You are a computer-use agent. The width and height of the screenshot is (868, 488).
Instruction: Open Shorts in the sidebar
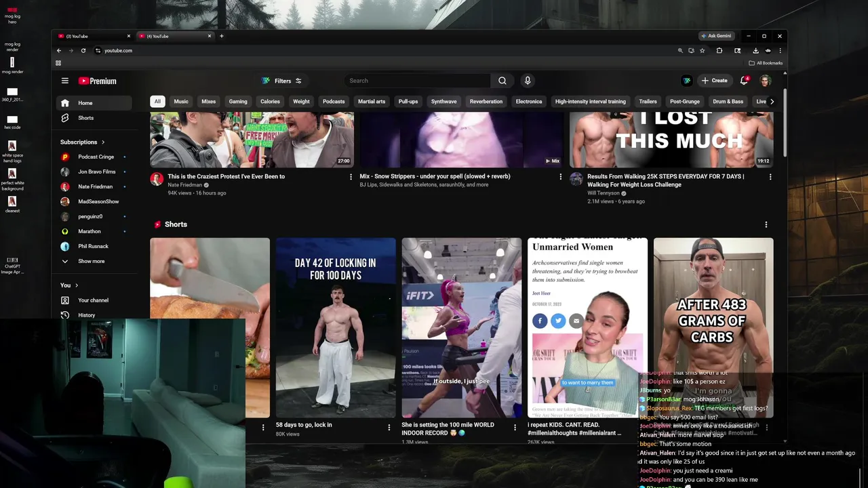(x=94, y=118)
